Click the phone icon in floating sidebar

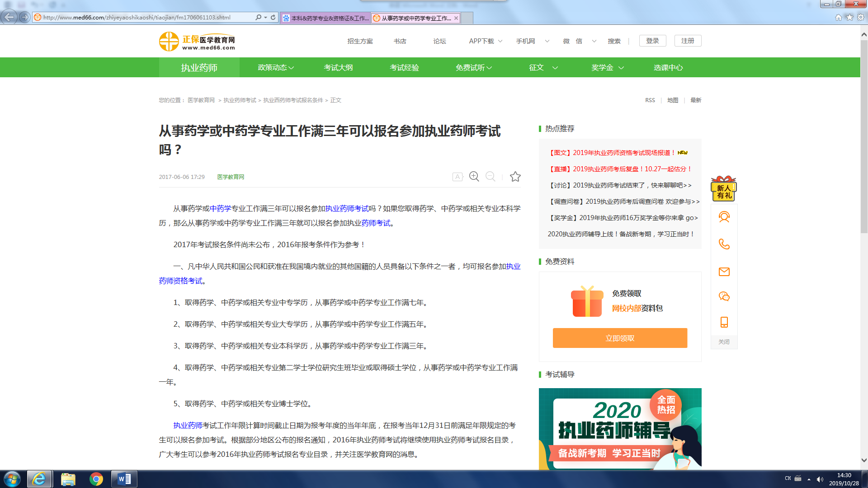[x=724, y=244]
